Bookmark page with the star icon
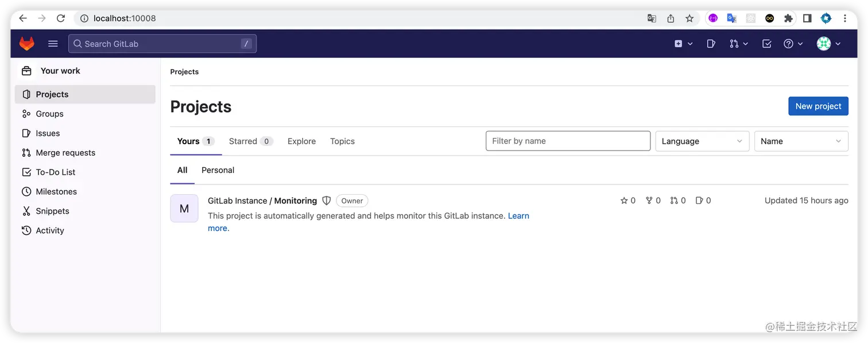Viewport: 868px width, 343px height. [x=689, y=18]
